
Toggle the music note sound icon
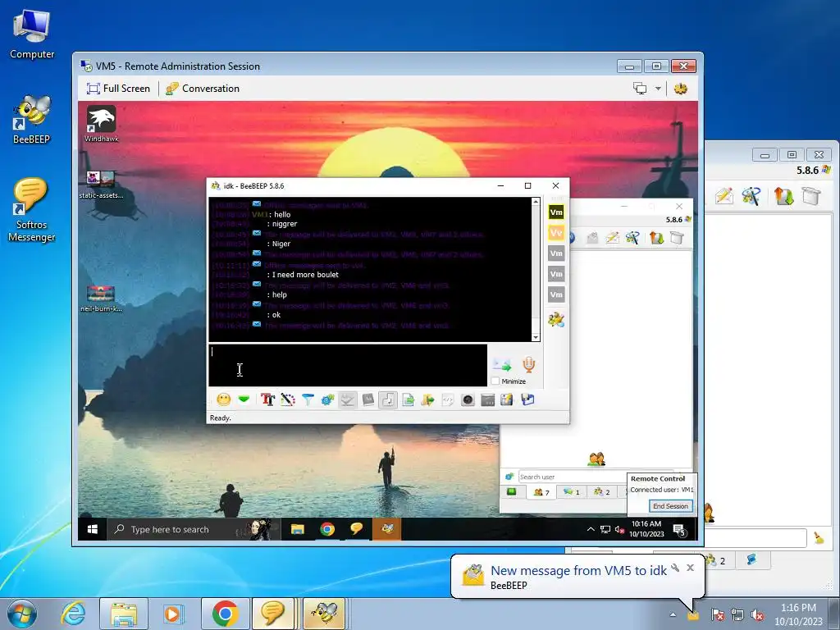click(x=388, y=399)
